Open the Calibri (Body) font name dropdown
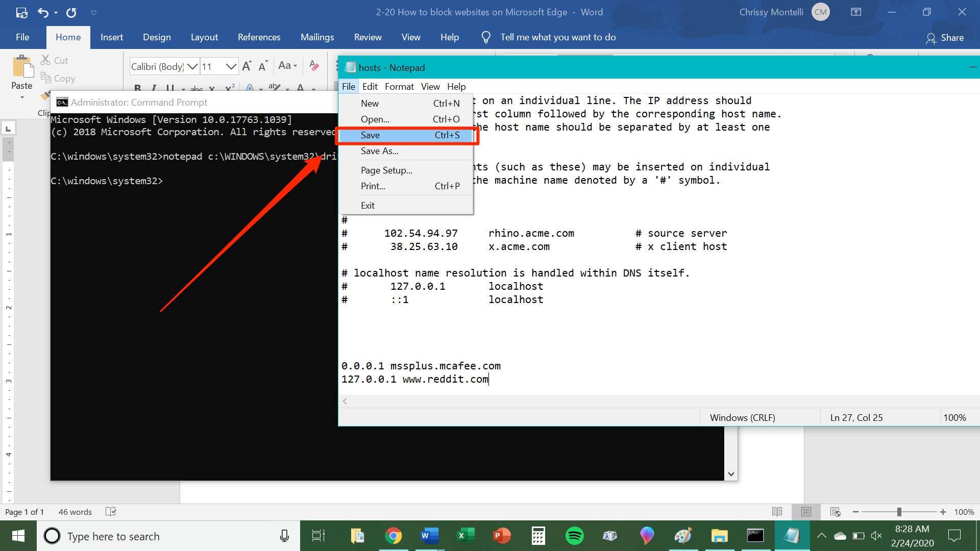 click(x=193, y=66)
